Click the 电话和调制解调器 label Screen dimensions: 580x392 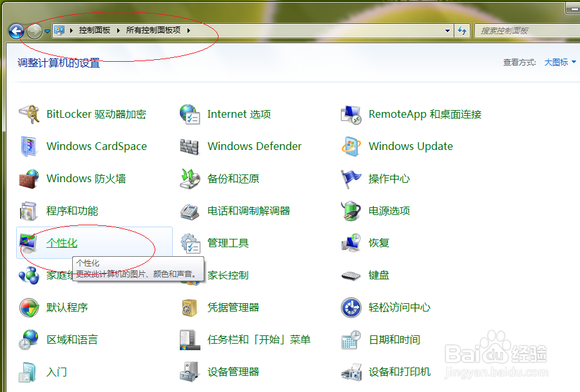[x=249, y=211]
